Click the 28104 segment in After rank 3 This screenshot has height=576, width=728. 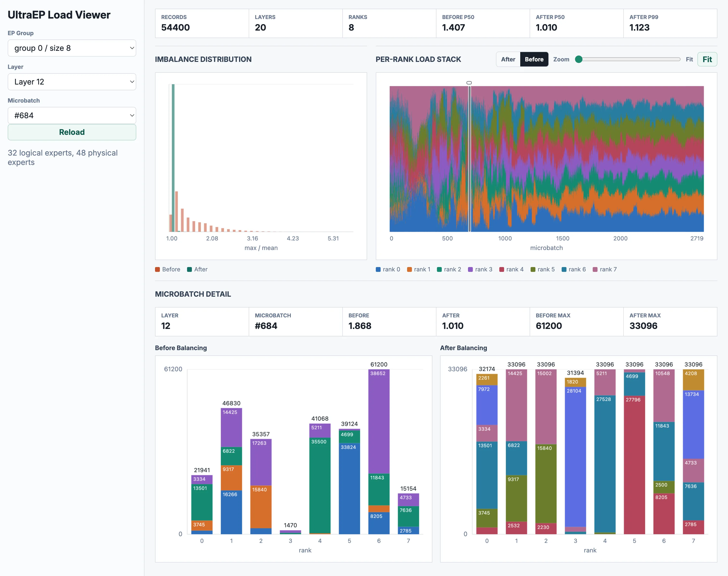[575, 457]
